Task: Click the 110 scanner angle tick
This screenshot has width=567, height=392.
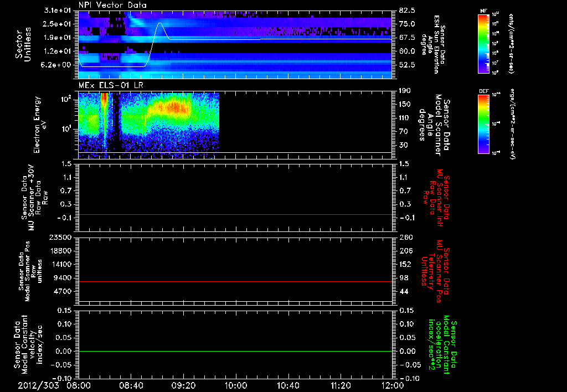Action: (405, 118)
